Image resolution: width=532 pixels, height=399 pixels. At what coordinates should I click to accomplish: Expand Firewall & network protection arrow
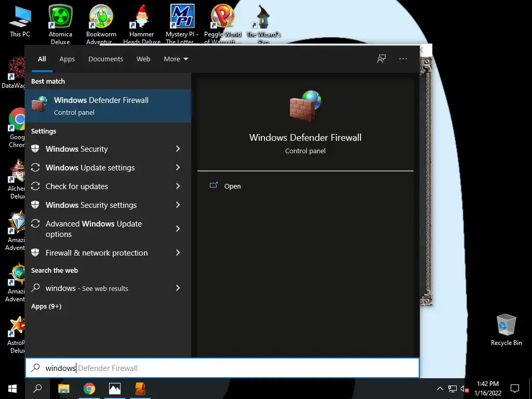[x=178, y=252]
